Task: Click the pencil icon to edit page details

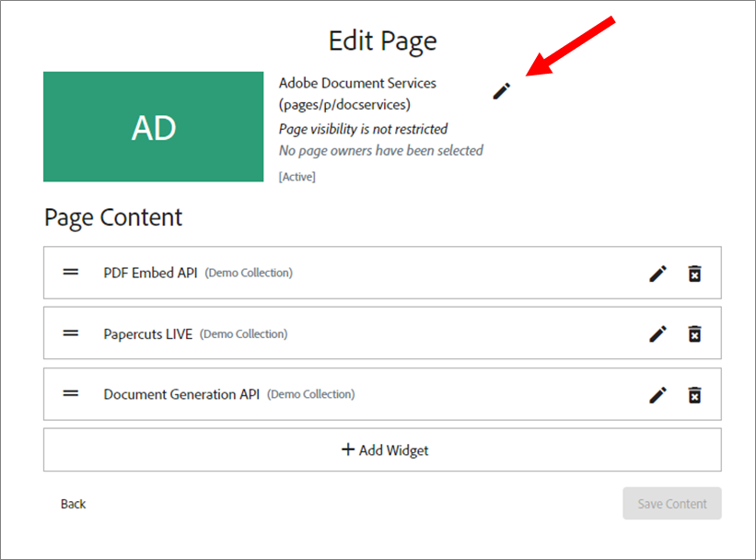Action: click(x=502, y=91)
